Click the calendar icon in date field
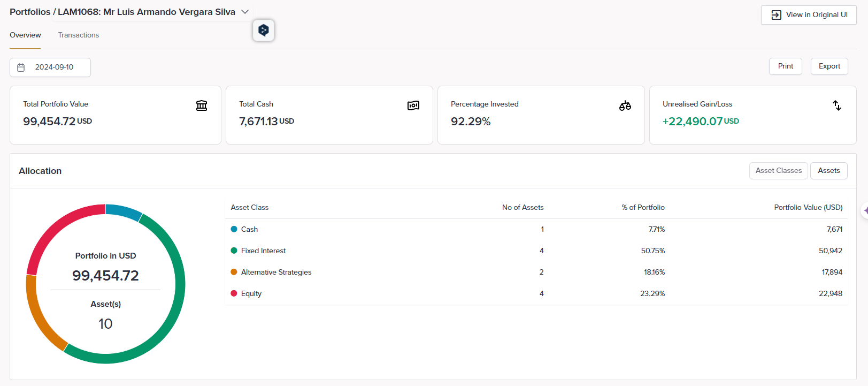The image size is (868, 386). [x=21, y=67]
